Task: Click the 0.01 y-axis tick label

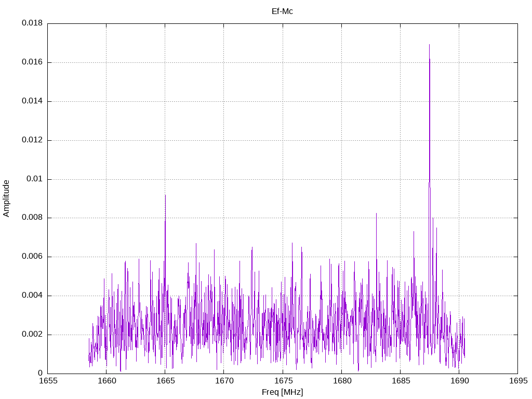Action: (35, 179)
